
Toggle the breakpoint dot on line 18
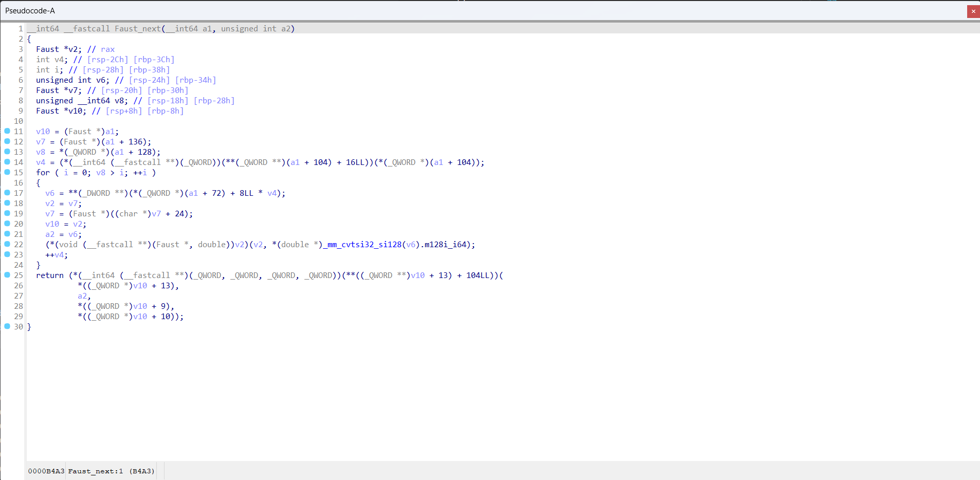[7, 203]
